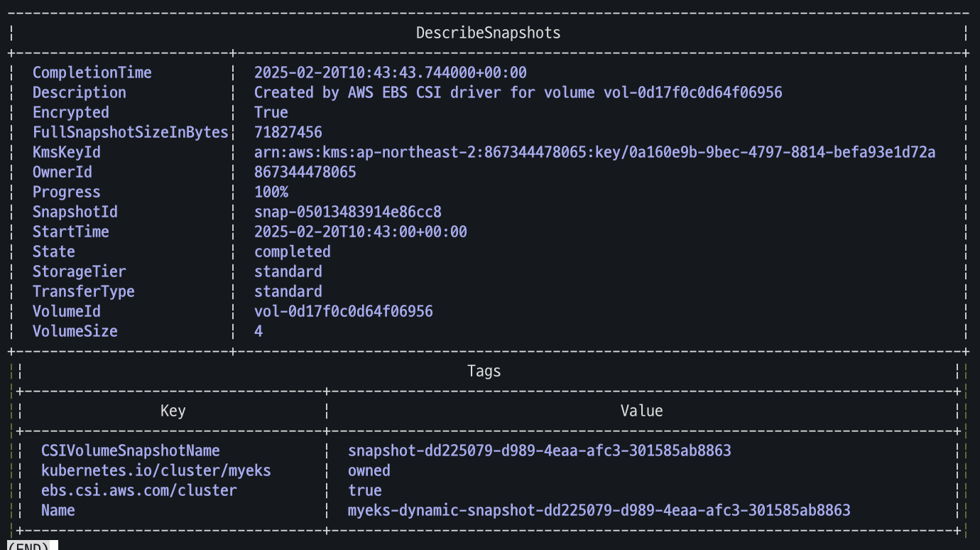Viewport: 980px width, 550px height.
Task: Click the Encrypted value True
Action: point(271,112)
